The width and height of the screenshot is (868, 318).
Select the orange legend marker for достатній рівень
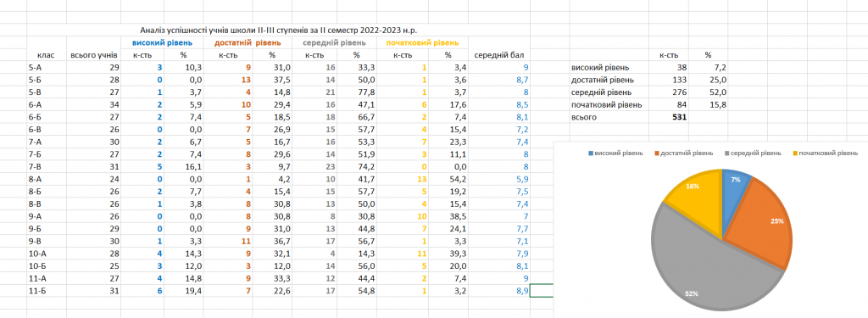tap(657, 153)
